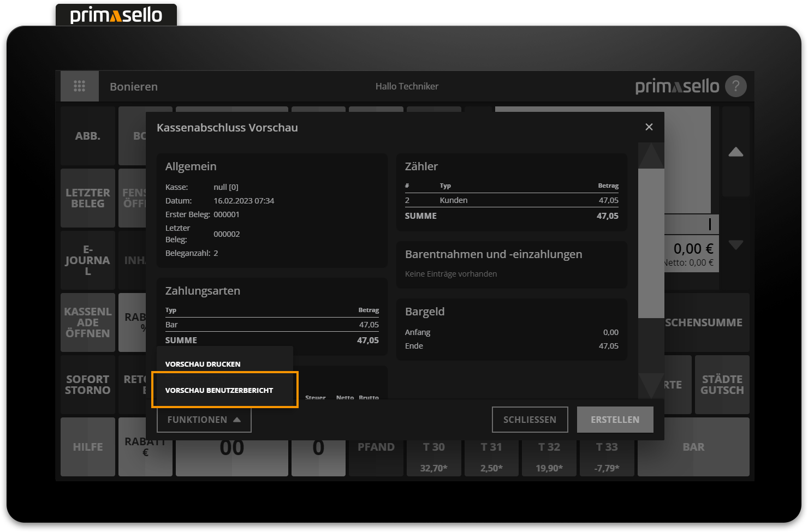Open the E-Journal function
The image size is (808, 532).
point(87,260)
